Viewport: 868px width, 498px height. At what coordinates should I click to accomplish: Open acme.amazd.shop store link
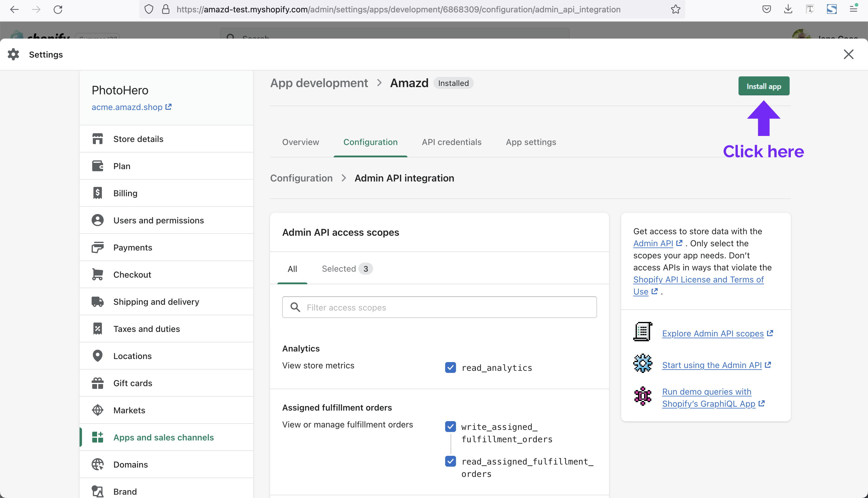tap(131, 107)
